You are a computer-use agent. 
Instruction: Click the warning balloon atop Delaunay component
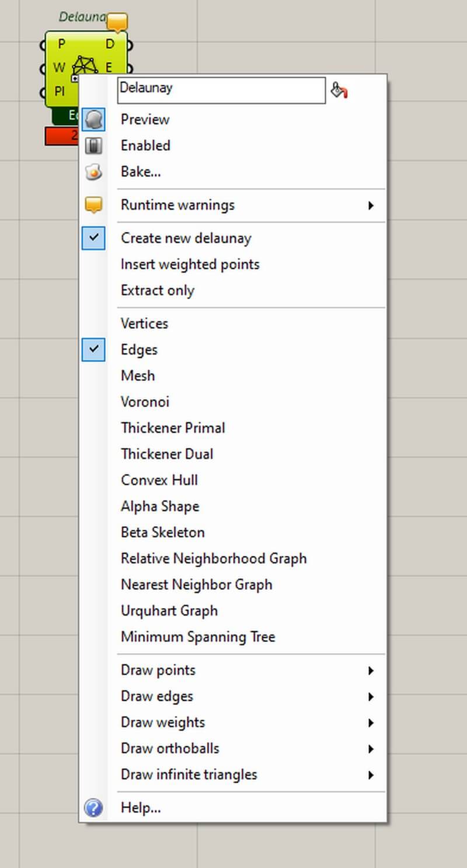tap(117, 22)
